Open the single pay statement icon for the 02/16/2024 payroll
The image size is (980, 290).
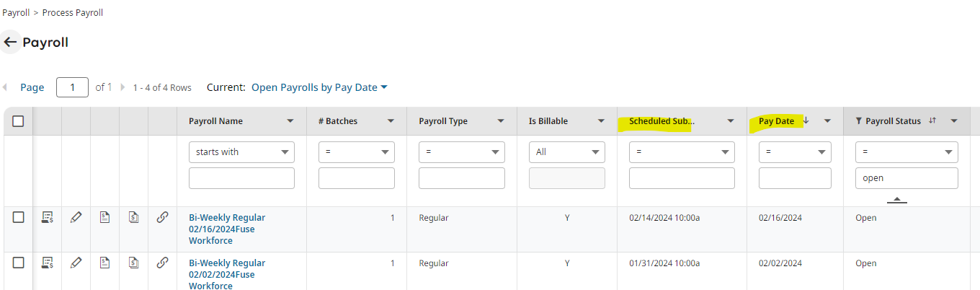[104, 217]
